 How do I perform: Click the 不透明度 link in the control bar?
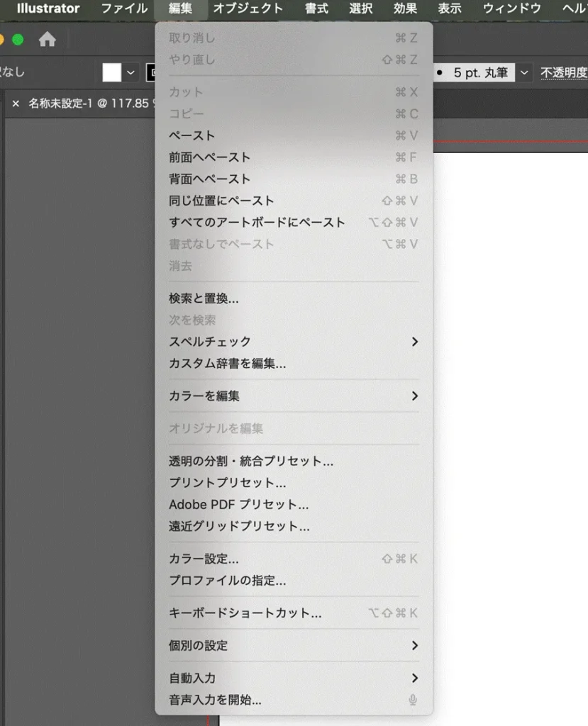coord(564,72)
